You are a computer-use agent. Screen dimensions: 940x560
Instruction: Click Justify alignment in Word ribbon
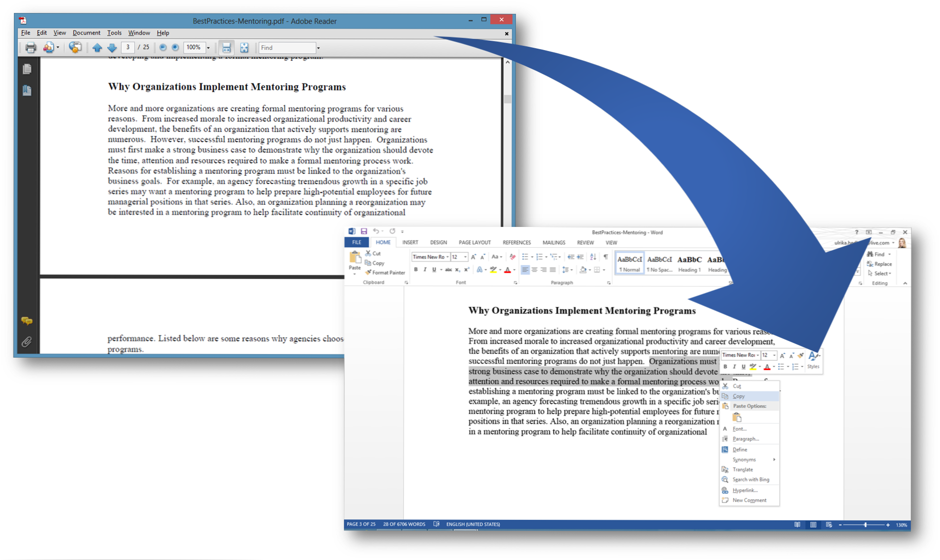click(x=553, y=270)
